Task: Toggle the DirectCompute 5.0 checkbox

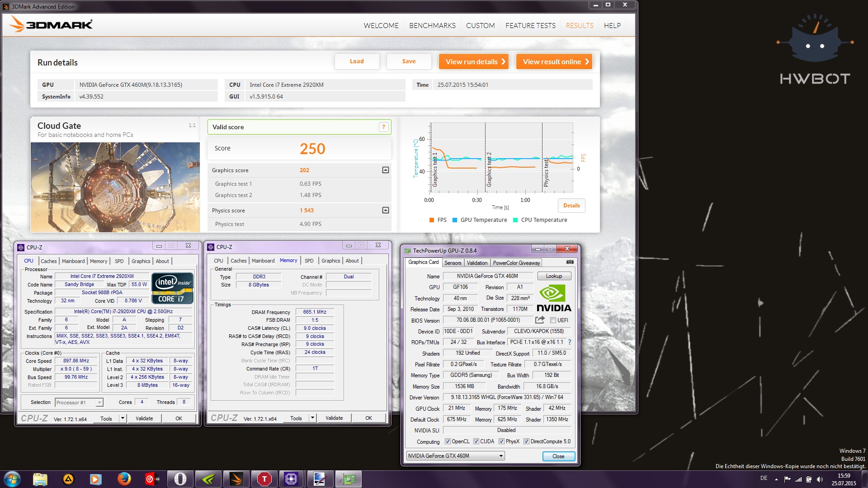Action: click(x=526, y=441)
